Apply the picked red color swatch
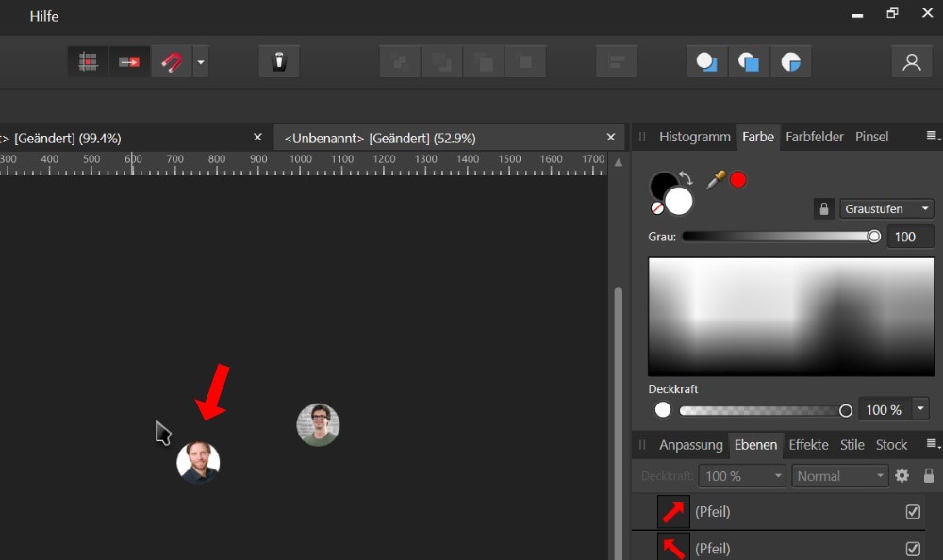 click(738, 180)
